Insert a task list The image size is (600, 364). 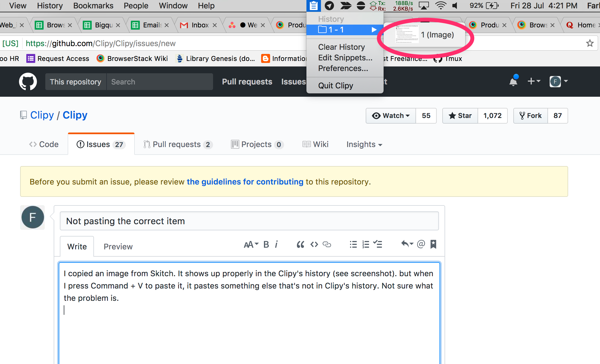[x=378, y=245]
